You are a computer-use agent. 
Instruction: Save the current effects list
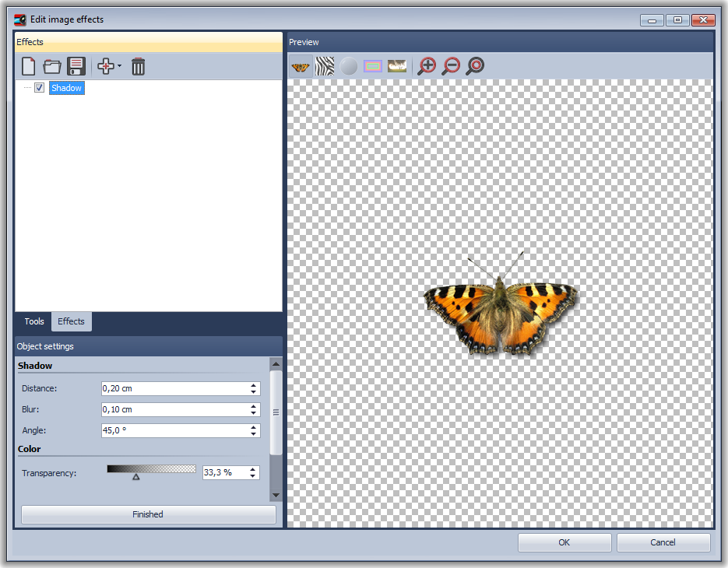tap(75, 66)
